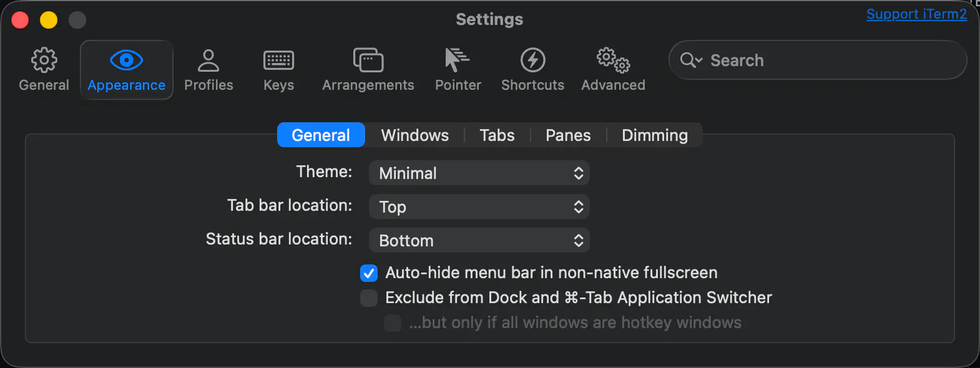Open the Keys keyboard icon
The height and width of the screenshot is (368, 980).
(x=278, y=61)
